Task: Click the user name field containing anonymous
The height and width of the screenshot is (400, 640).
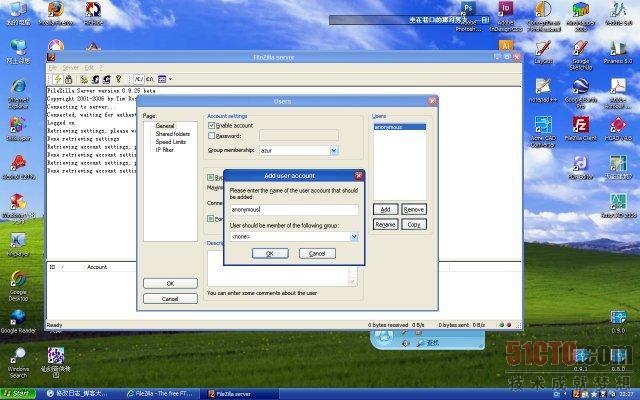Action: pyautogui.click(x=294, y=210)
